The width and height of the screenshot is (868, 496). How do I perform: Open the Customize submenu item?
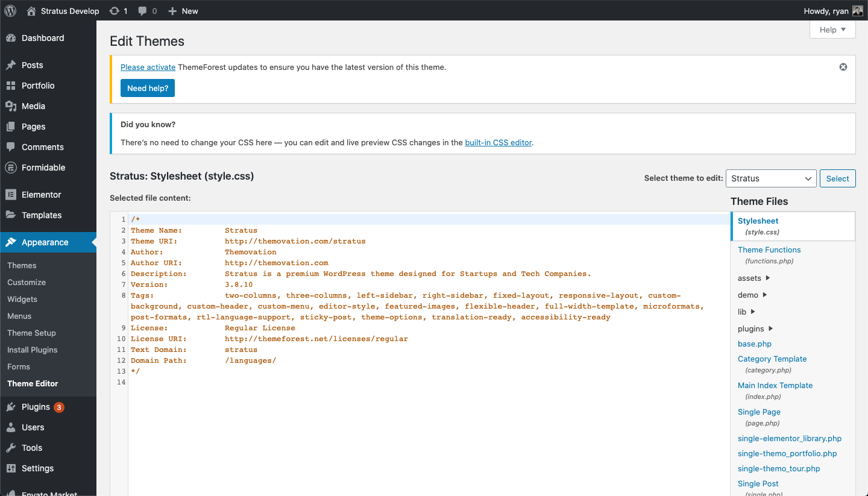click(27, 282)
